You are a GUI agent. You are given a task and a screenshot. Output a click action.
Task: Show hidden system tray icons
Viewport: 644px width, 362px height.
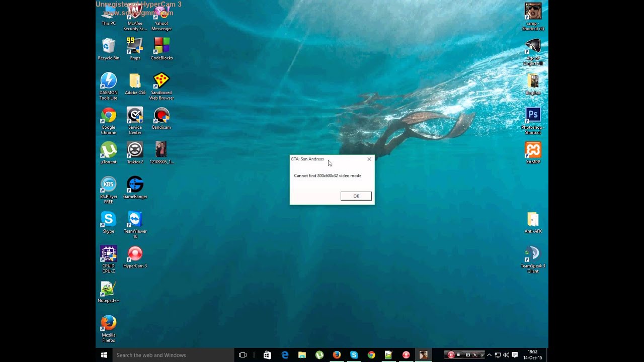point(489,355)
